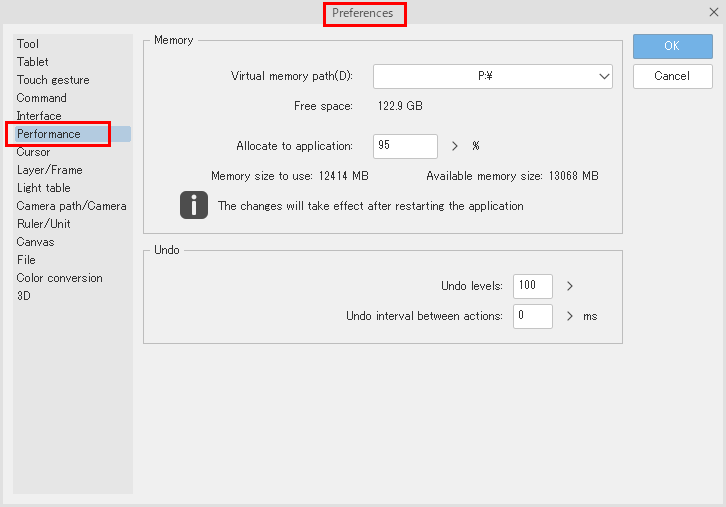Select the Tablet category

tap(32, 62)
